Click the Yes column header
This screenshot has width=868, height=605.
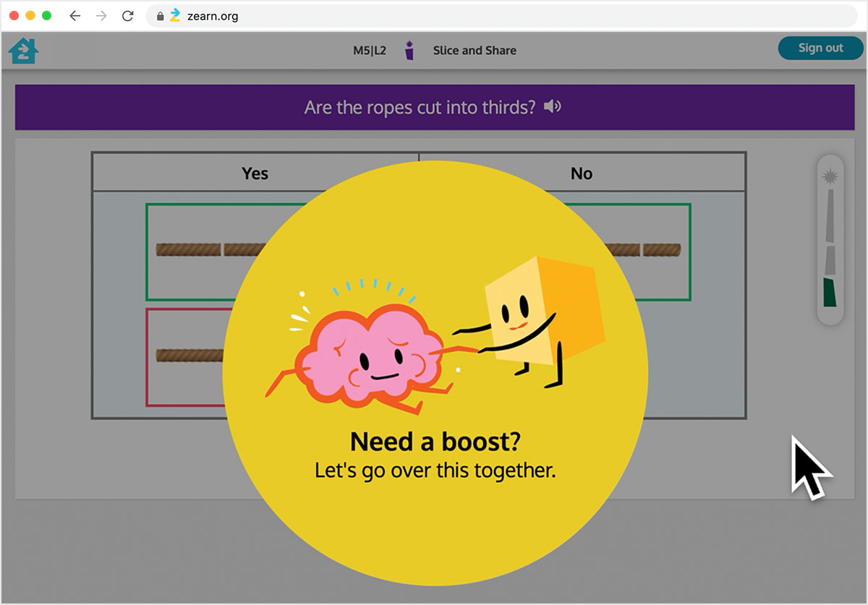(x=255, y=172)
